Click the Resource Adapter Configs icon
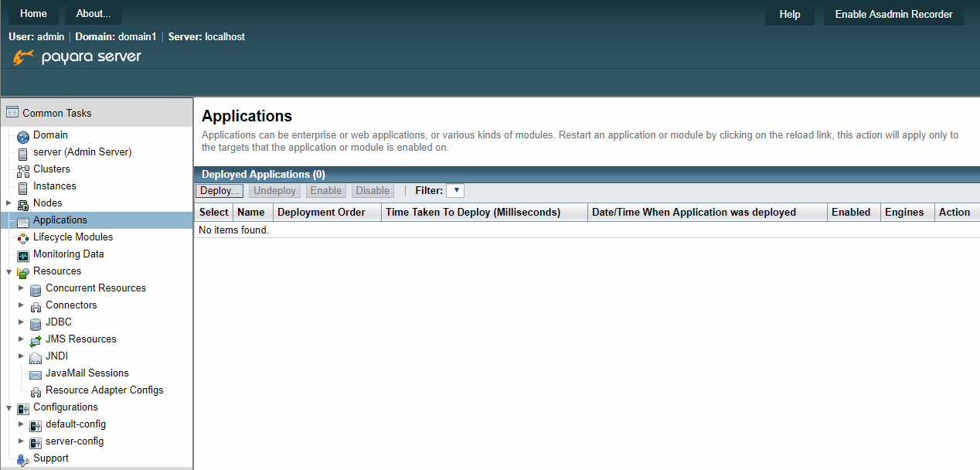980x470 pixels. point(36,390)
